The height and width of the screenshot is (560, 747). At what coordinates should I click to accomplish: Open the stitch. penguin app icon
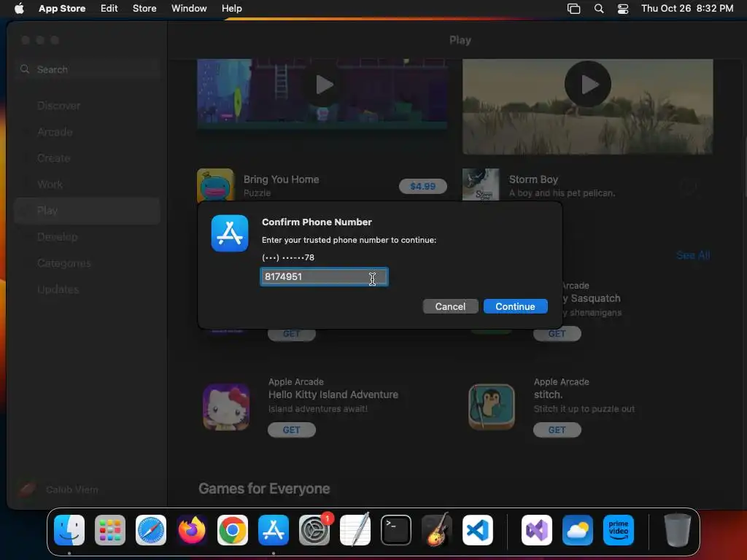492,407
